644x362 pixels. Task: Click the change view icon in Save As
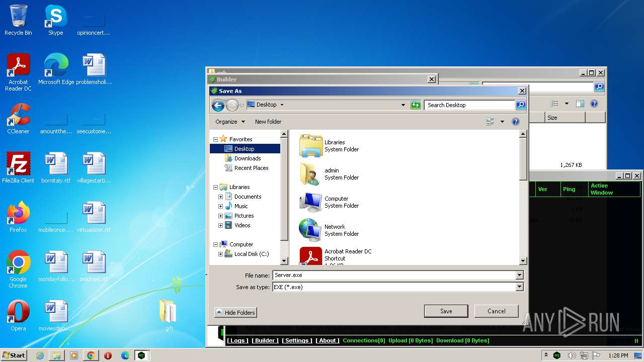point(490,122)
